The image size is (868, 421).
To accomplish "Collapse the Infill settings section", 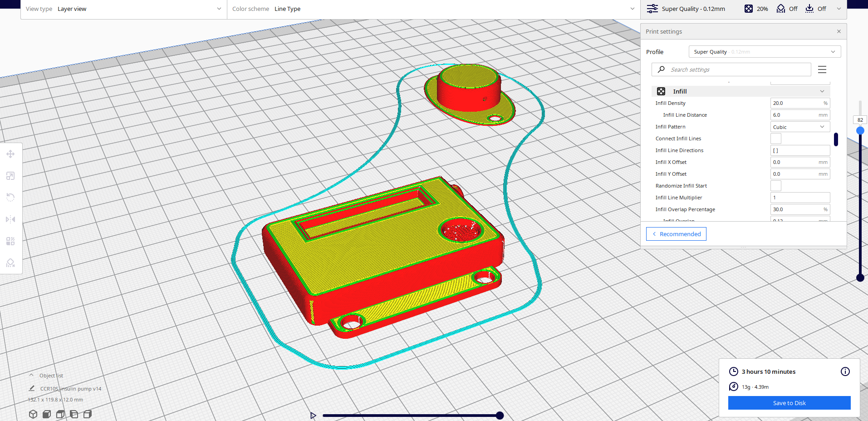I will pos(822,91).
